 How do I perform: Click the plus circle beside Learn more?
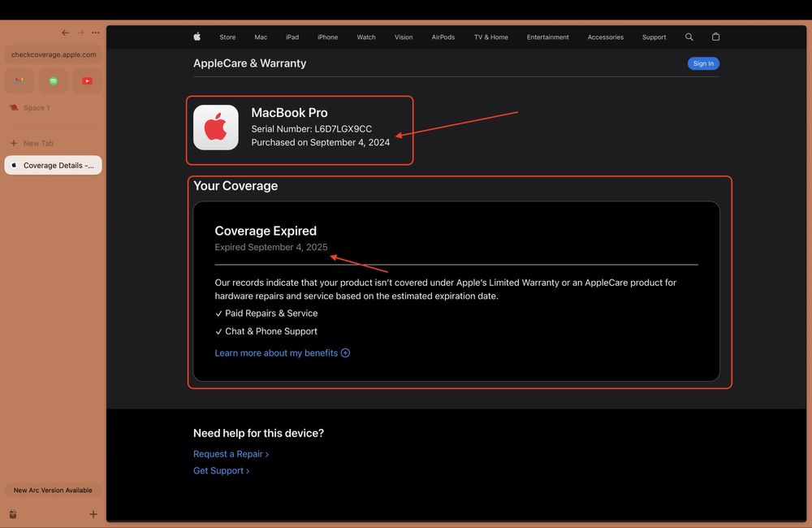tap(345, 353)
